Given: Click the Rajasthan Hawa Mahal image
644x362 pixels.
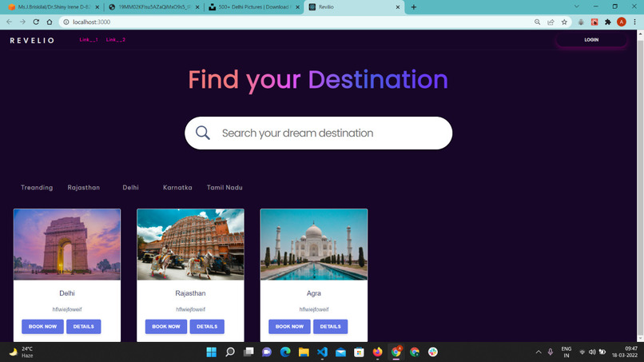Looking at the screenshot, I should [191, 245].
